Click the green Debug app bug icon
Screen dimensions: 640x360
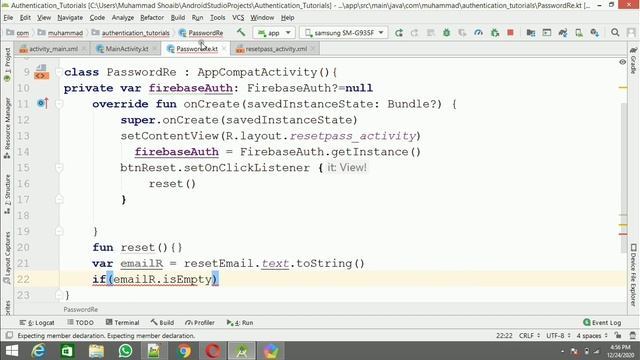point(447,33)
